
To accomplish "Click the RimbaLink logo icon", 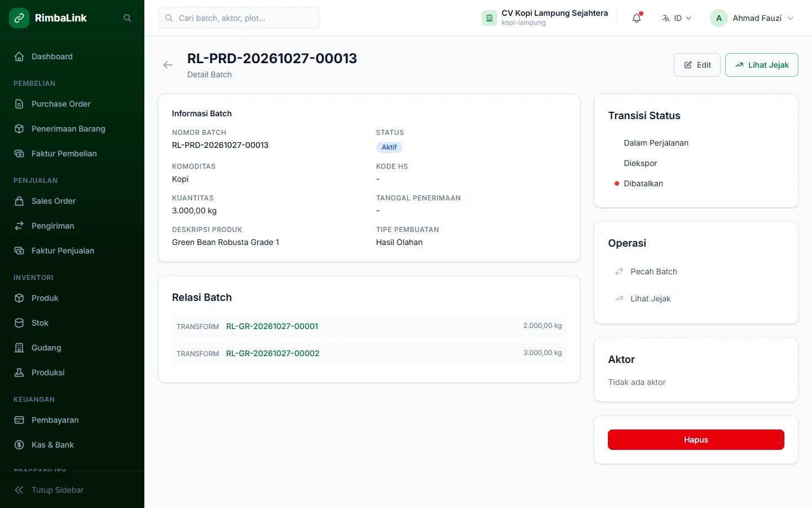I will pos(19,18).
